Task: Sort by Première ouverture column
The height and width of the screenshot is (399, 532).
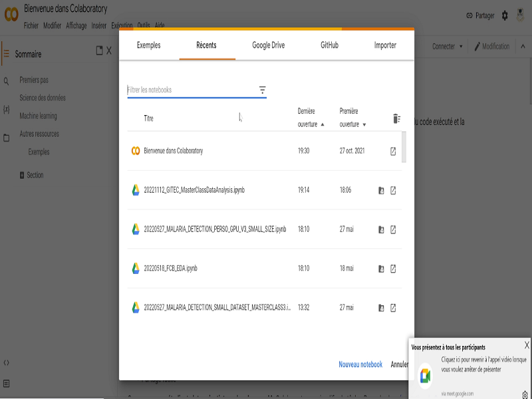Action: pos(352,118)
